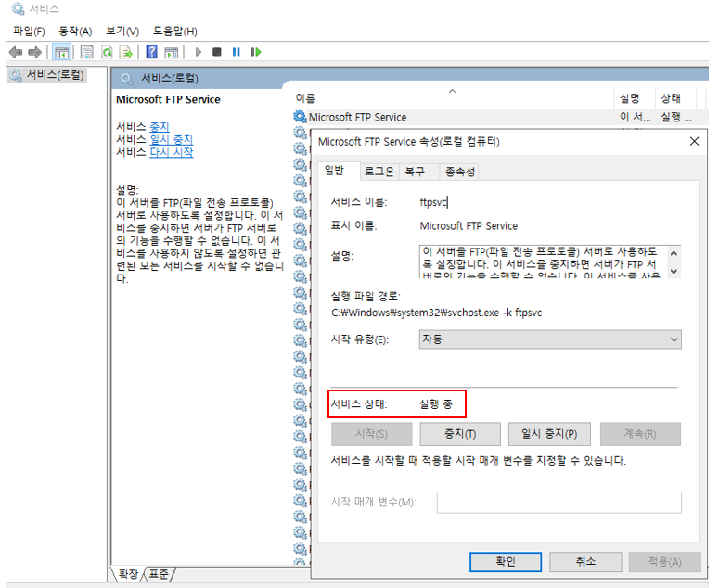The image size is (719, 588).
Task: Switch to the 로그온 tab
Action: 379,172
